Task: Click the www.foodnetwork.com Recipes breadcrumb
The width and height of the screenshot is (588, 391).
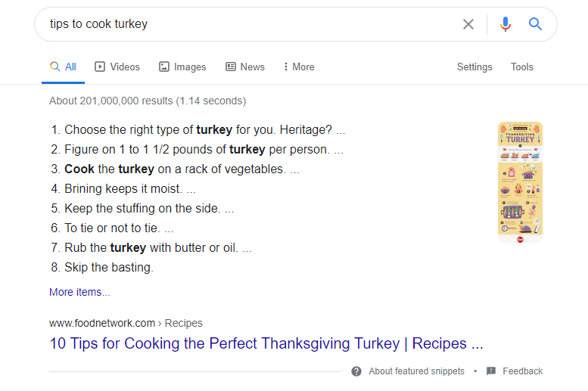Action: (126, 323)
